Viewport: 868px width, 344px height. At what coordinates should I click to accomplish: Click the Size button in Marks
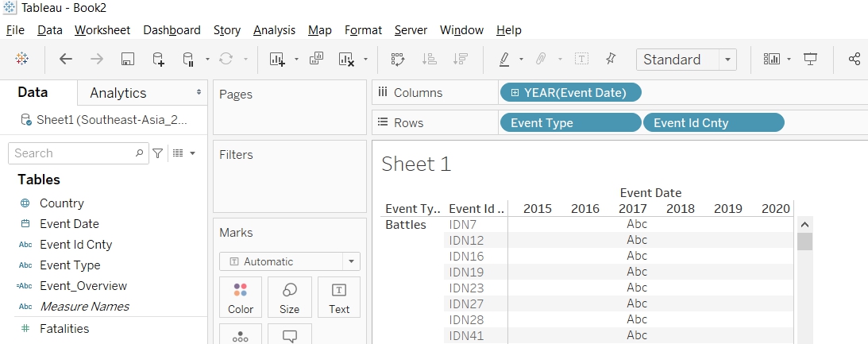(289, 298)
